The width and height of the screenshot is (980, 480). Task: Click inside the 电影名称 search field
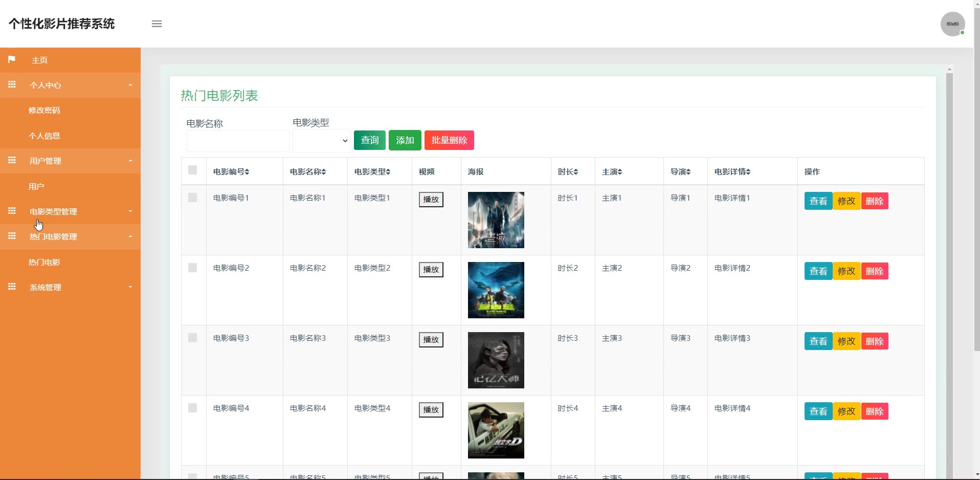point(238,141)
